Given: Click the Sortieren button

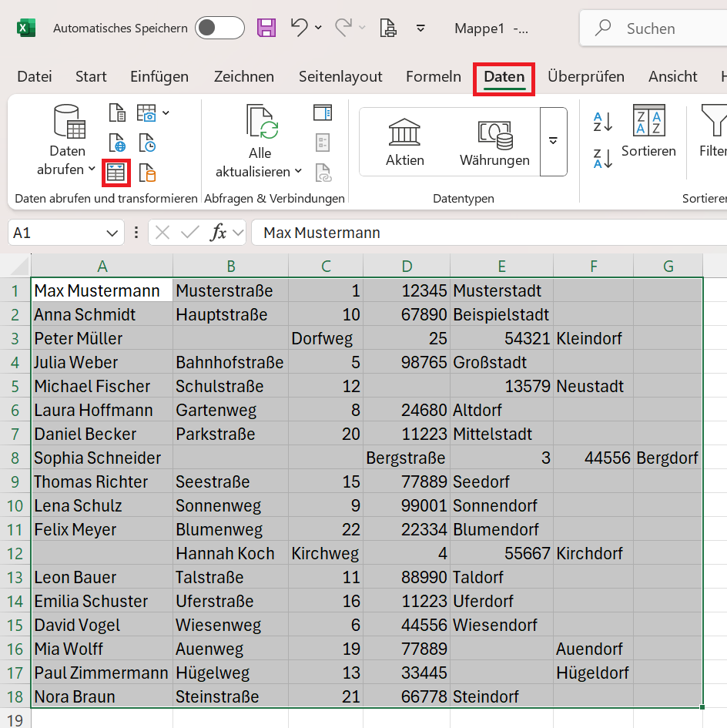Looking at the screenshot, I should [x=648, y=131].
